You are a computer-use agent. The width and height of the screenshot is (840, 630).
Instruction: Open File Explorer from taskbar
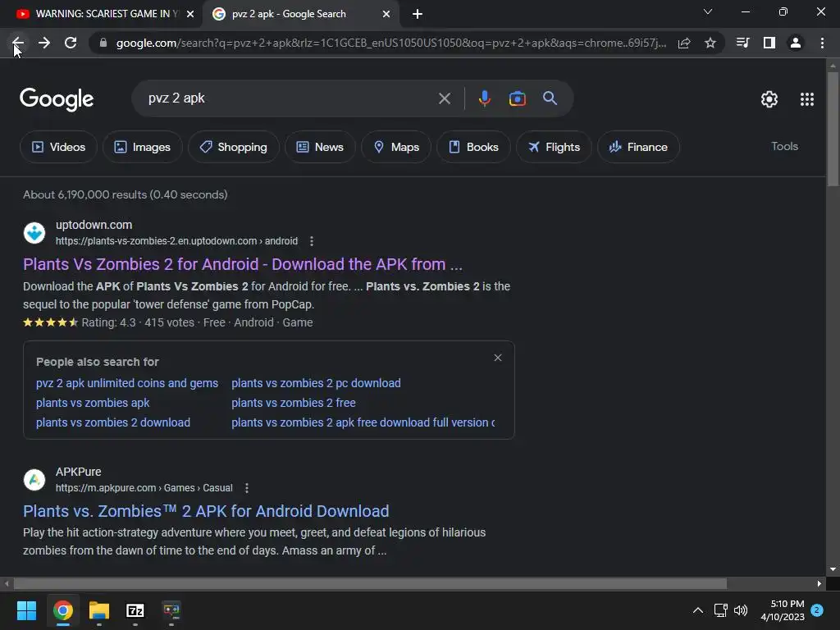99,610
